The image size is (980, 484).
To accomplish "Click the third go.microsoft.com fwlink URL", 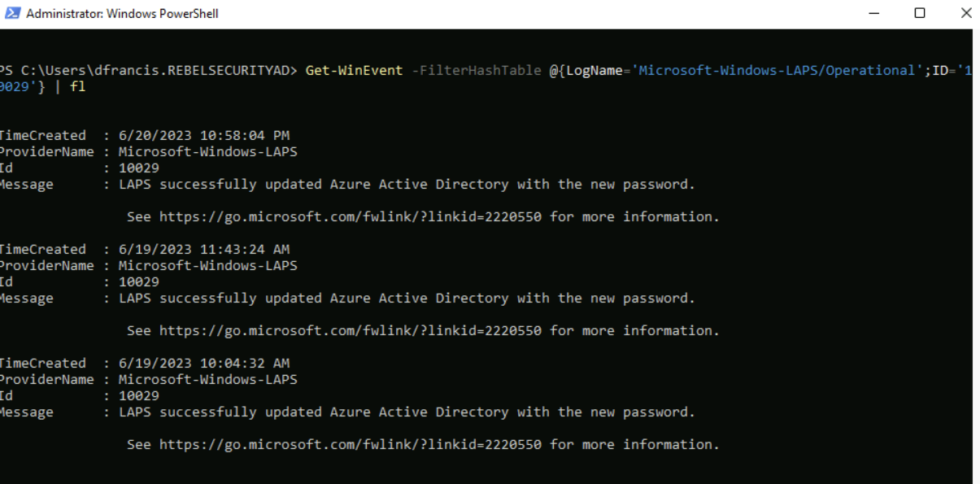I will [350, 445].
